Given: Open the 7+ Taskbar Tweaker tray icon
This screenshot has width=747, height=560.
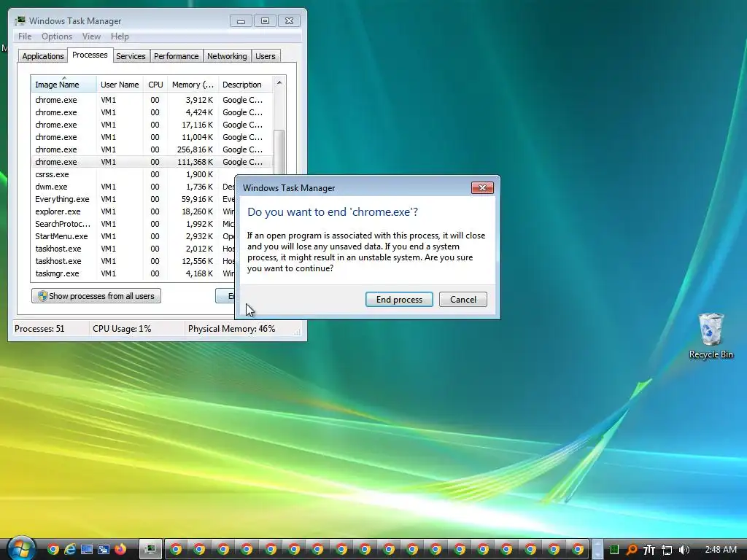Looking at the screenshot, I should tap(649, 550).
